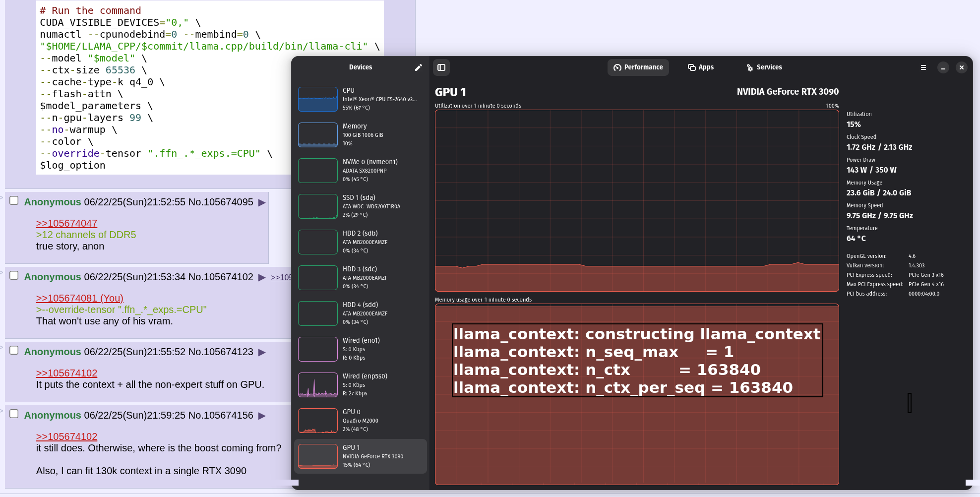The height and width of the screenshot is (497, 980).
Task: Open post menu arrow for No.105674156
Action: point(262,416)
